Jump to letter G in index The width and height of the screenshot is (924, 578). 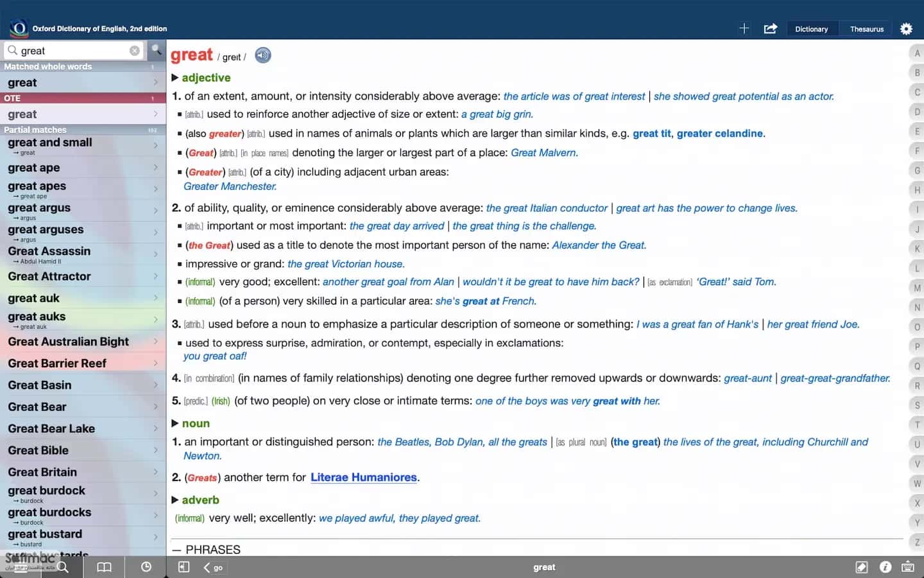pos(917,171)
